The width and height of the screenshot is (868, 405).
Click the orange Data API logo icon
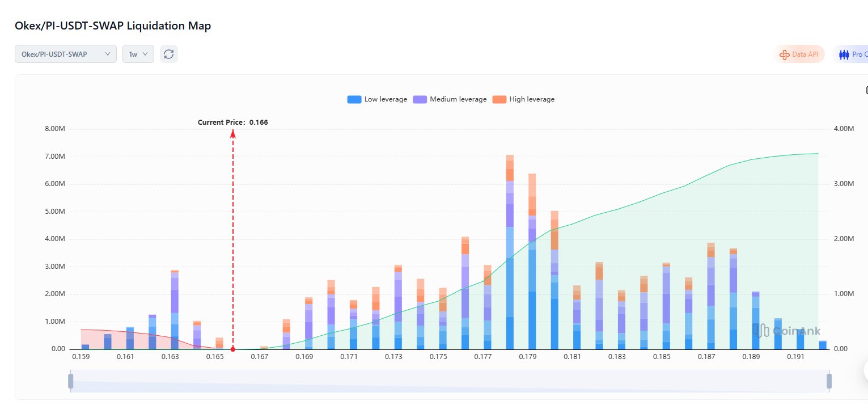785,54
